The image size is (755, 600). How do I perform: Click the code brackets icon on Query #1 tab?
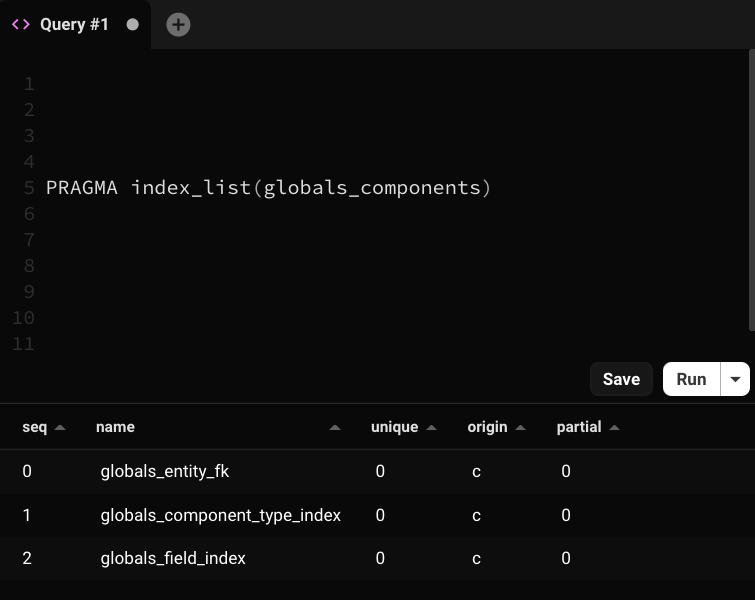point(21,24)
